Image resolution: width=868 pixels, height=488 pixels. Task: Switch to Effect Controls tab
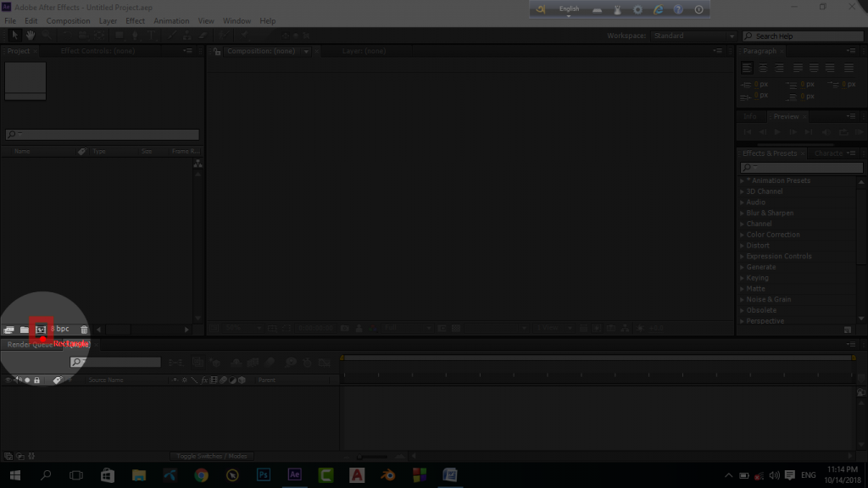[97, 51]
